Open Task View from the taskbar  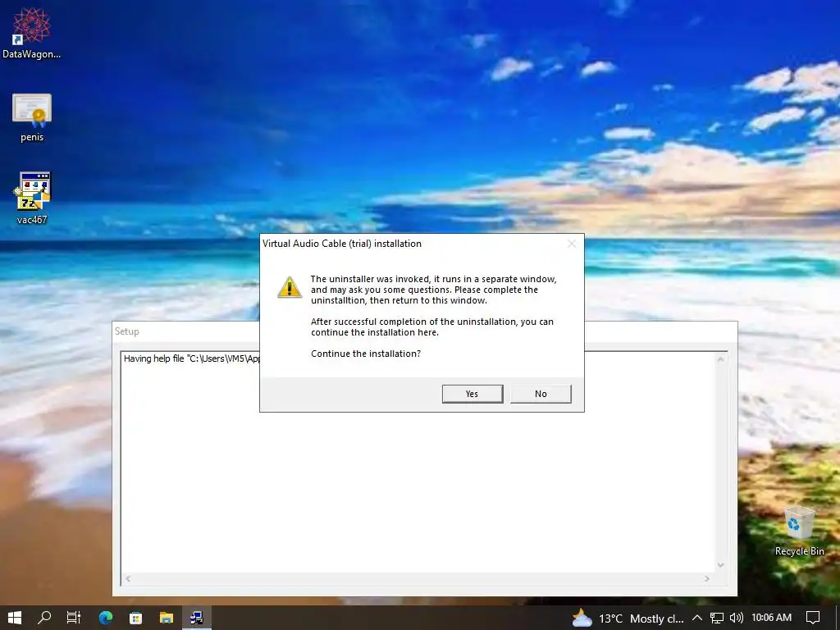click(x=74, y=618)
